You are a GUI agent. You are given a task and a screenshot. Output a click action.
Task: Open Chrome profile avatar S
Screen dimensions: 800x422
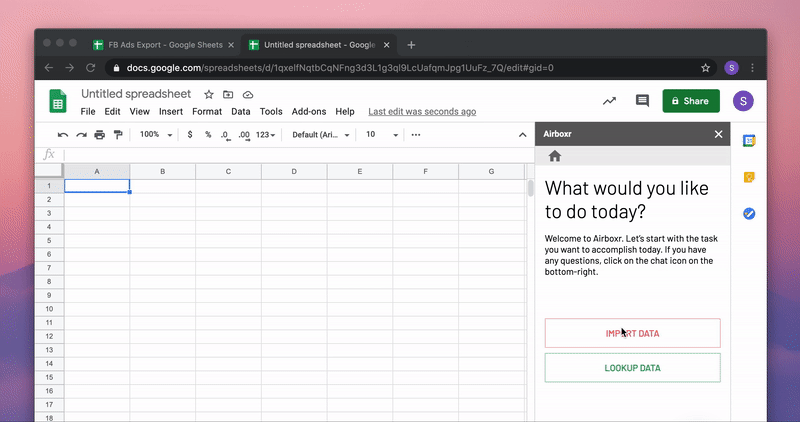[x=731, y=68]
